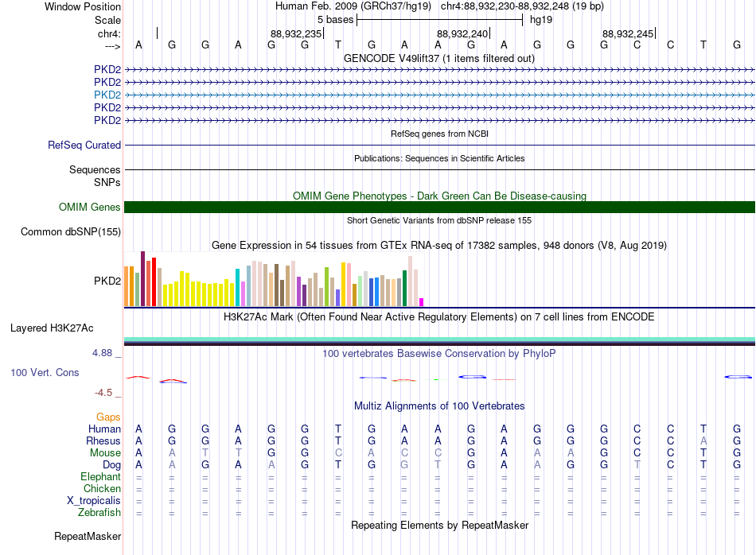
Task: Select the Zebrafish species row label
Action: coord(99,513)
